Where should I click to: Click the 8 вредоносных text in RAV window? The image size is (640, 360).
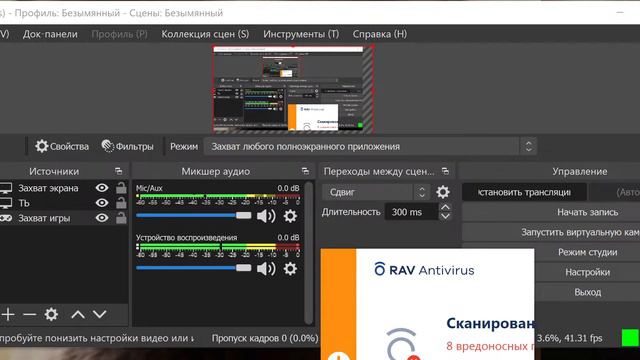click(x=490, y=346)
